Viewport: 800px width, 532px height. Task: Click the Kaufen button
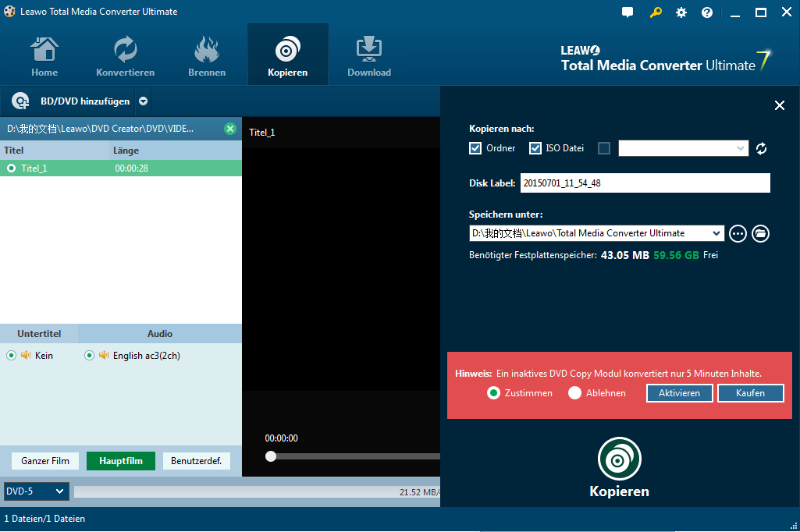(x=750, y=392)
